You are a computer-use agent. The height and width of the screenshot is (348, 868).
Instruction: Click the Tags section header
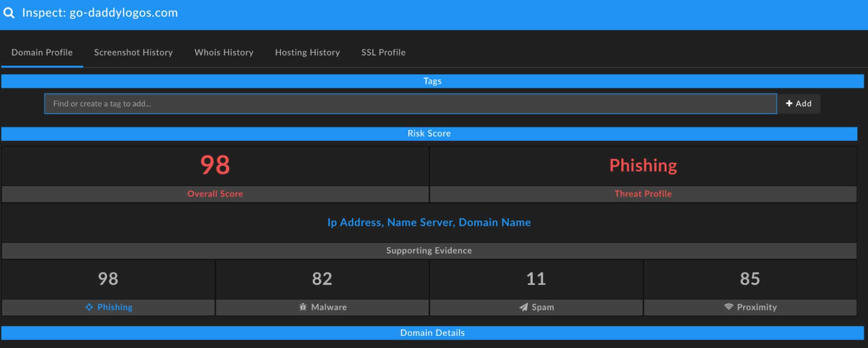432,81
